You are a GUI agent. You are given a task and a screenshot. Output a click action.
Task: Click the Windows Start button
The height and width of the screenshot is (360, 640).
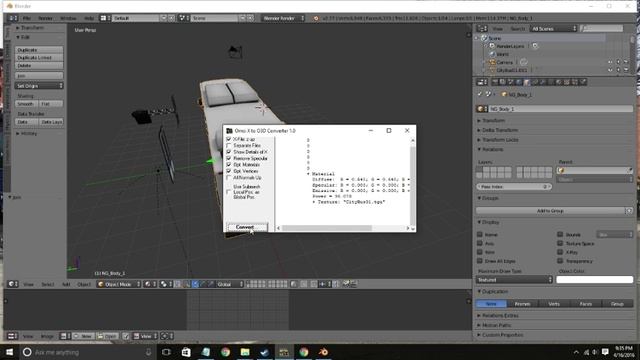[9, 352]
